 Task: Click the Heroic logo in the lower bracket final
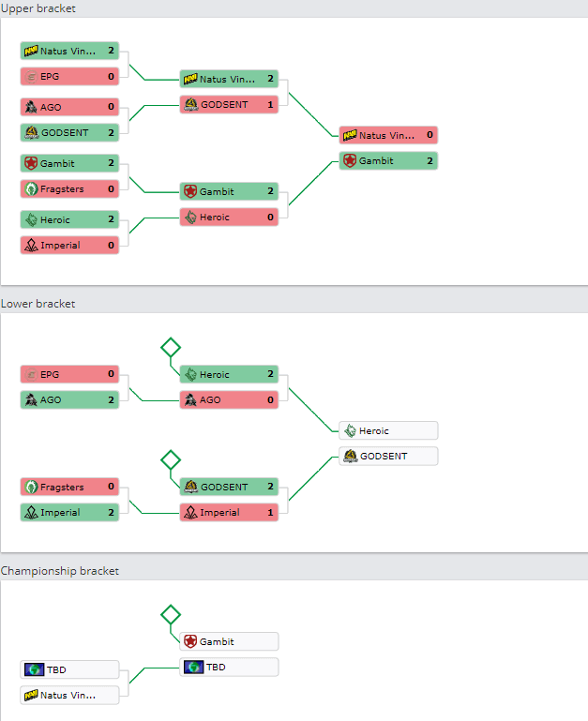pyautogui.click(x=350, y=431)
